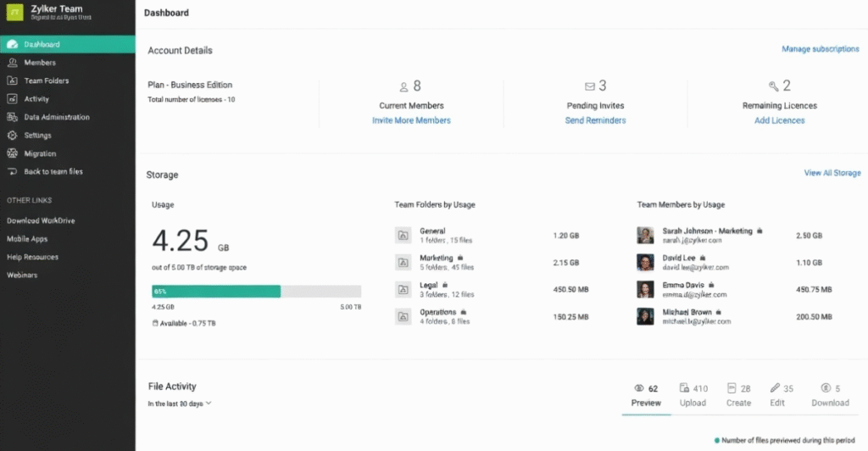Click View All Storage link
868x451 pixels.
832,173
